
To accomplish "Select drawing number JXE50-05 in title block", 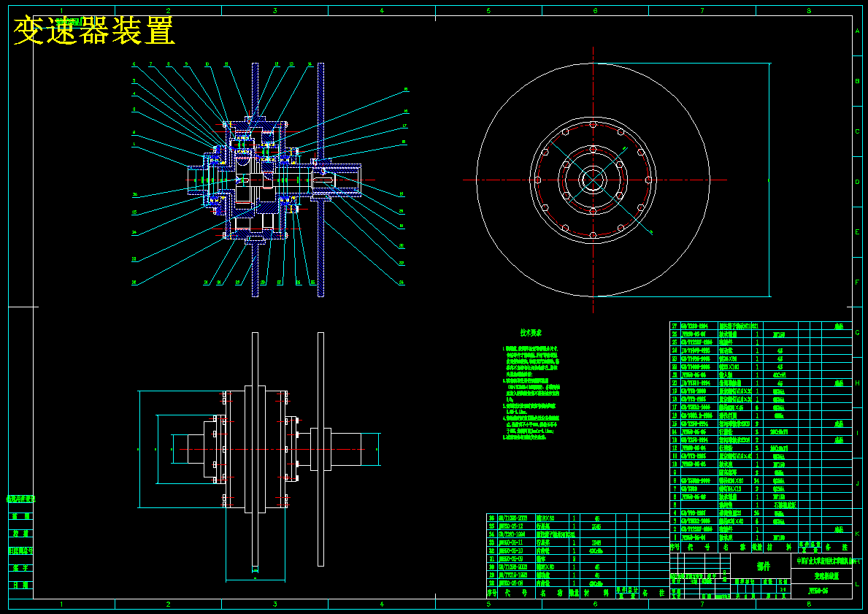I will coord(818,591).
